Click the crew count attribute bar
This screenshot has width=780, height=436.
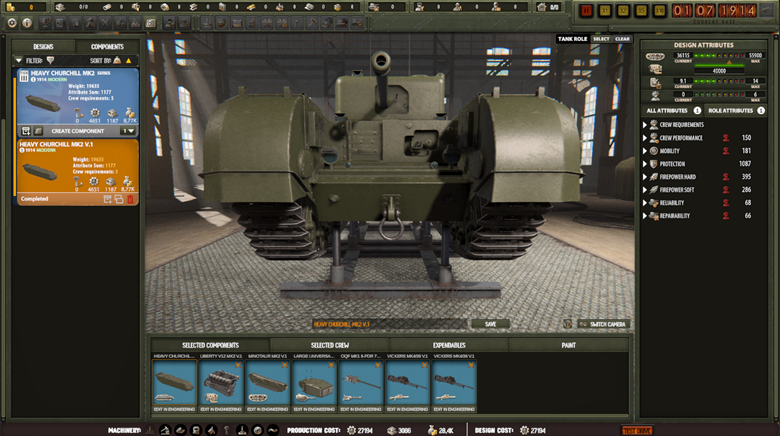719,94
